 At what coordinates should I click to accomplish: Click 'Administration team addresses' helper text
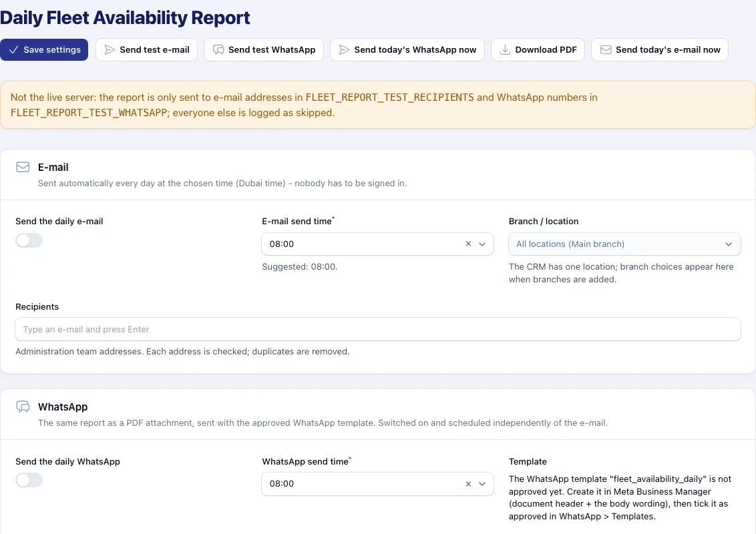tap(182, 351)
